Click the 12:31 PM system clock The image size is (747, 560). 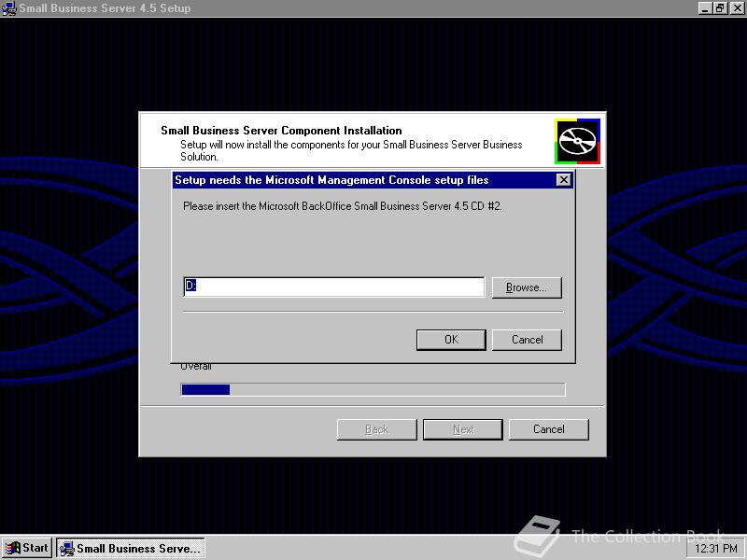pos(716,549)
